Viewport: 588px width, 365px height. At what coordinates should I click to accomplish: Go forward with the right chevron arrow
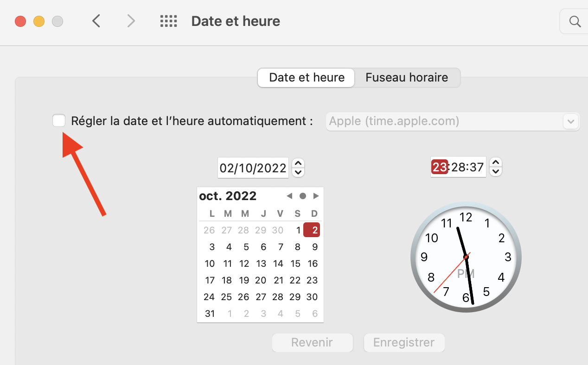pos(131,21)
